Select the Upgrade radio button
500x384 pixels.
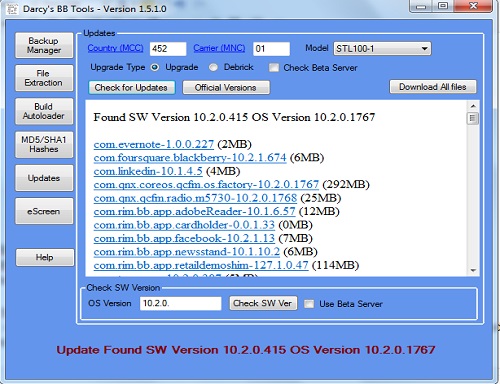click(x=155, y=67)
